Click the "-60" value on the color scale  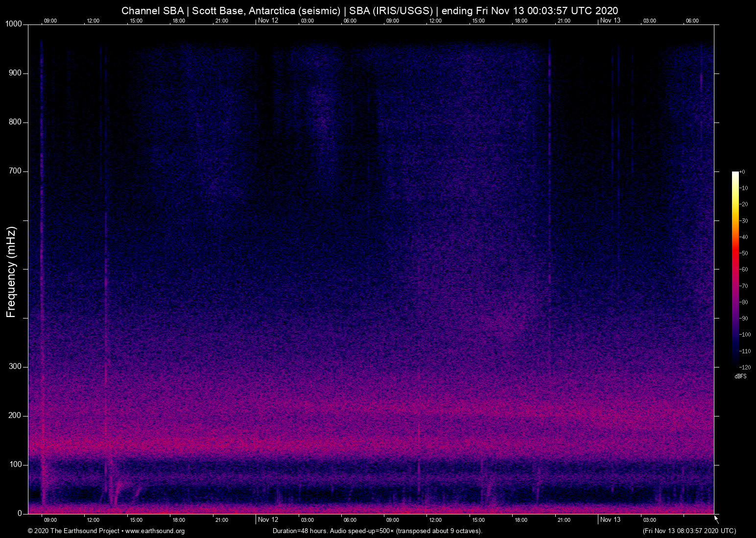pos(744,269)
